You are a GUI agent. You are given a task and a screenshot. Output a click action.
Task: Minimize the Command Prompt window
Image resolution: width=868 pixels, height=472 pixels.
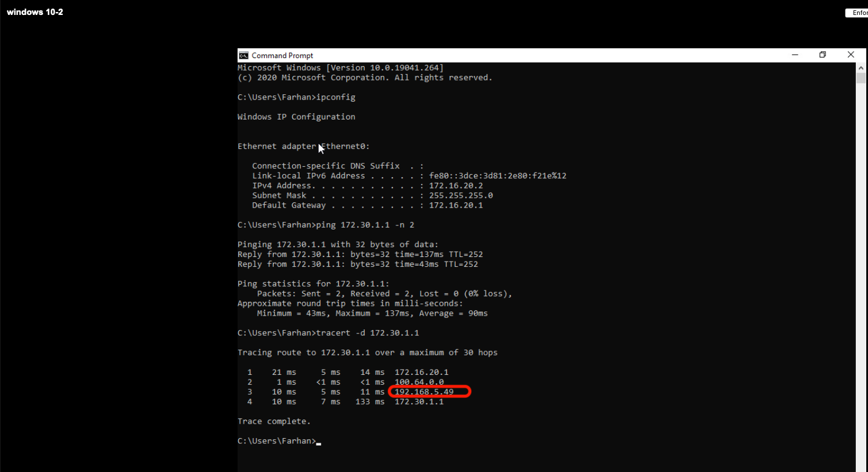click(x=795, y=55)
